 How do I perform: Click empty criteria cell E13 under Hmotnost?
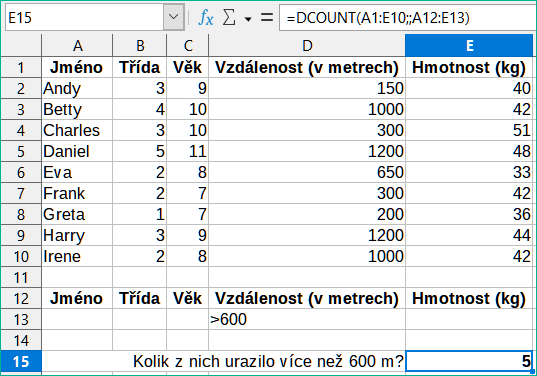point(469,319)
